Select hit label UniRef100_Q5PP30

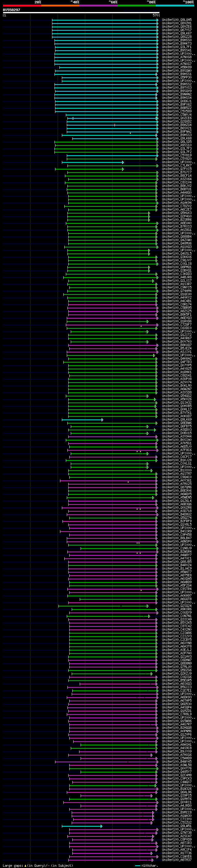click(x=177, y=78)
